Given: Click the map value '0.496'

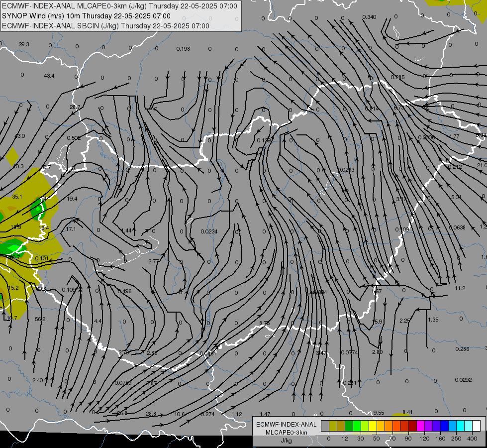Looking at the screenshot, I should coord(124,291).
